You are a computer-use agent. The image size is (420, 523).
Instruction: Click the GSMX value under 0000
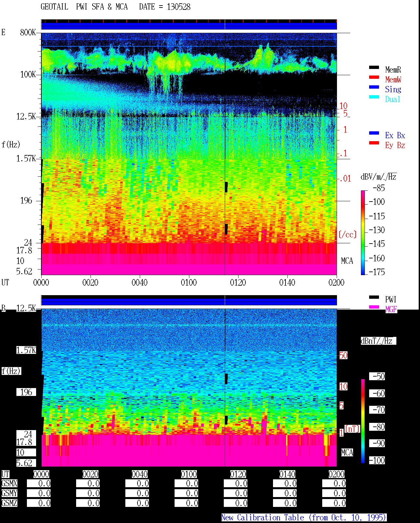39,483
